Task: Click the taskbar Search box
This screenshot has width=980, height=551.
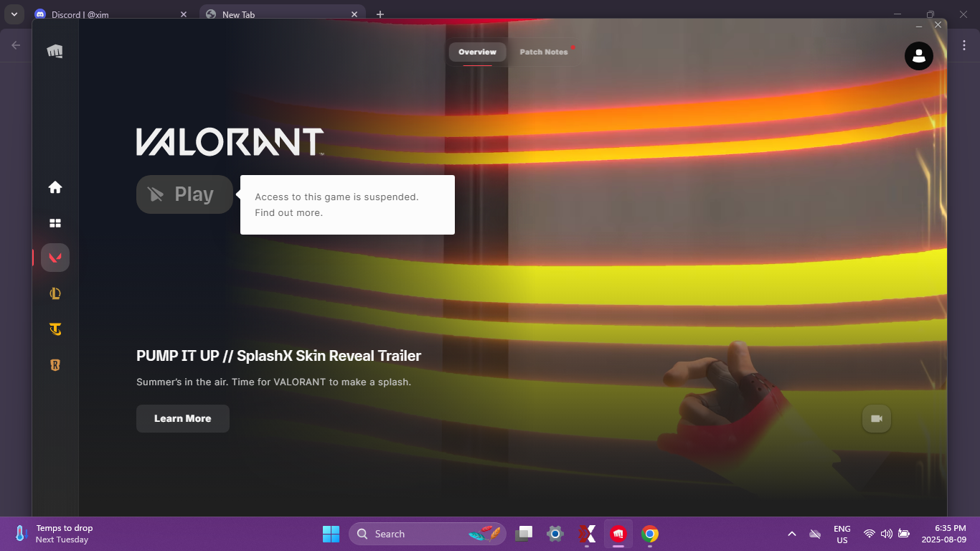Action: coord(428,534)
